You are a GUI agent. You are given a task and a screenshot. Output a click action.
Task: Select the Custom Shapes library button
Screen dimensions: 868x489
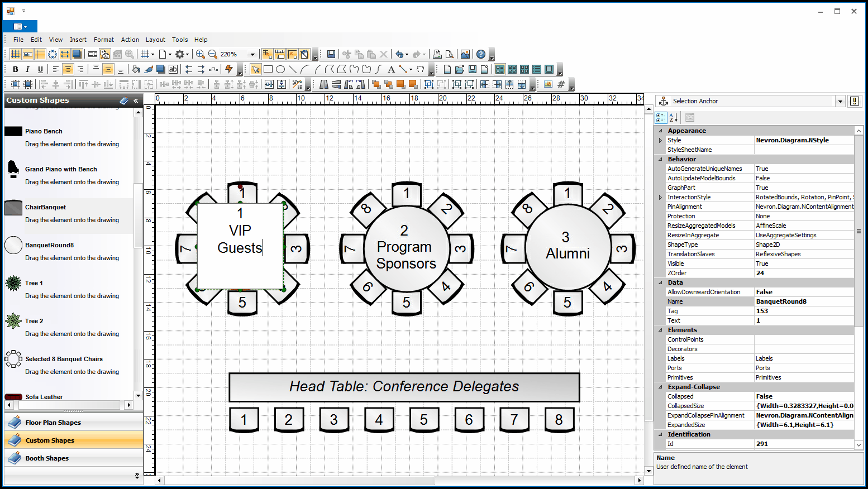tap(74, 440)
